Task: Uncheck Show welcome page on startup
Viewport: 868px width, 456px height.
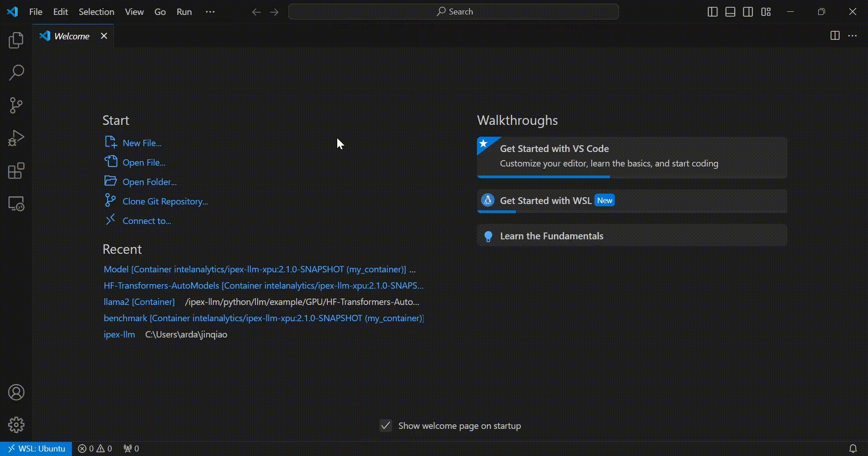Action: (x=386, y=426)
